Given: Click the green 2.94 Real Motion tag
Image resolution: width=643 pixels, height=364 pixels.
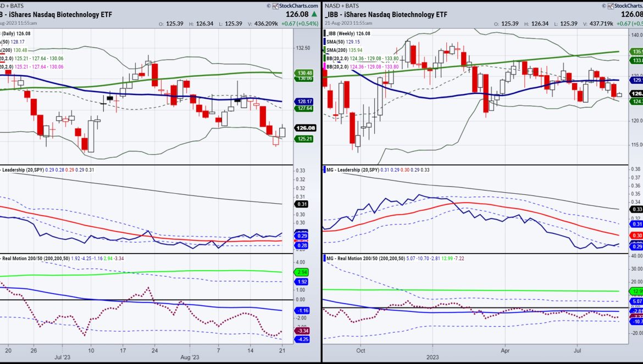Looking at the screenshot, I should click(x=302, y=272).
